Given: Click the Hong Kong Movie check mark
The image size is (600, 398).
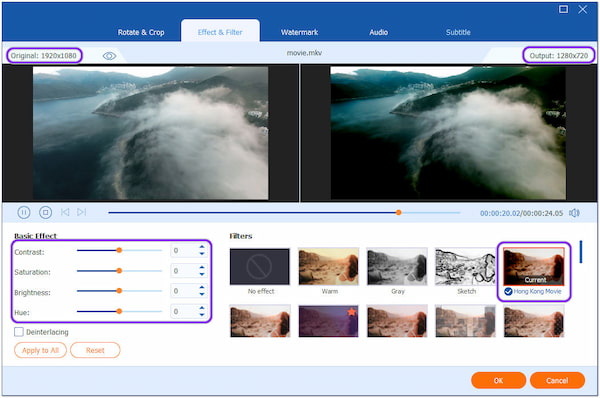Looking at the screenshot, I should pos(508,292).
